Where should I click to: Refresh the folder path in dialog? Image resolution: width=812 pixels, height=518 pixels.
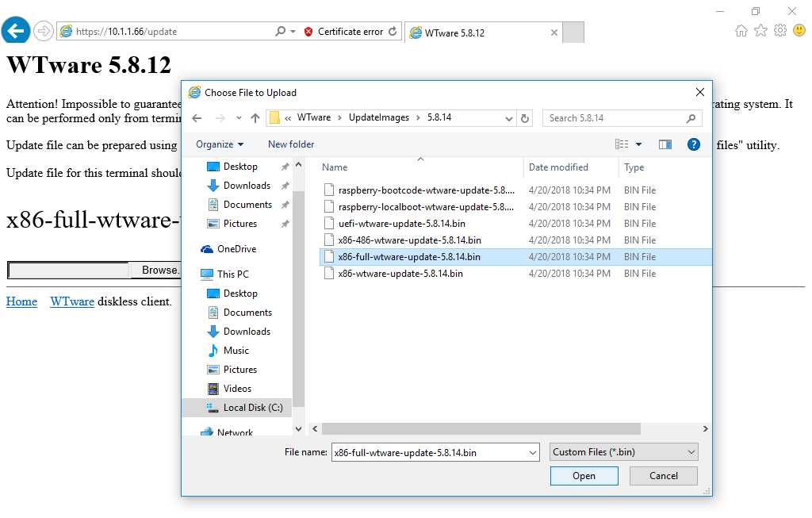click(524, 118)
